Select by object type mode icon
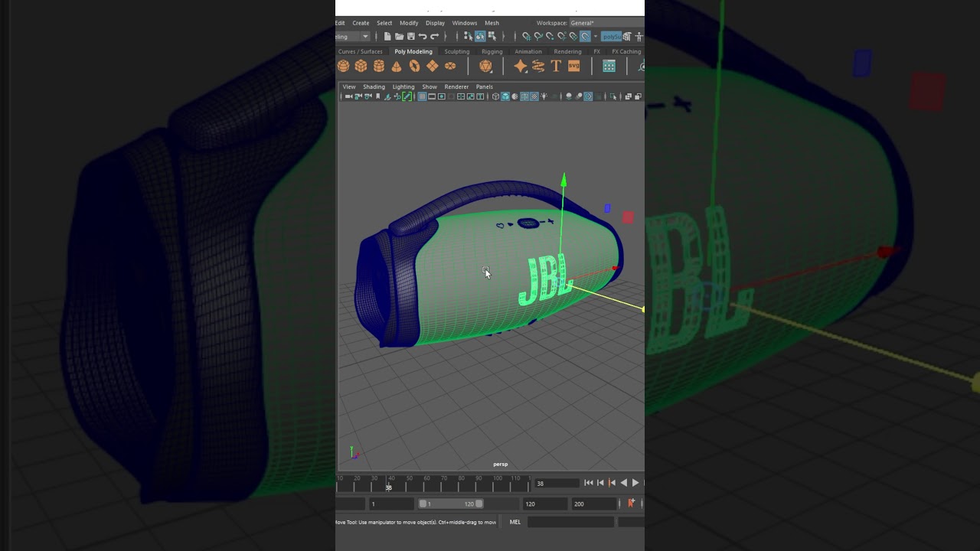Image resolution: width=980 pixels, height=551 pixels. coord(480,36)
